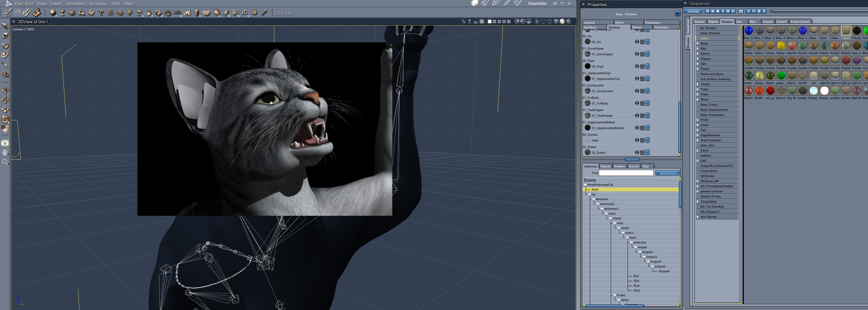Choose the magnifier zoom tool
Image resolution: width=868 pixels, height=310 pixels.
click(x=5, y=162)
